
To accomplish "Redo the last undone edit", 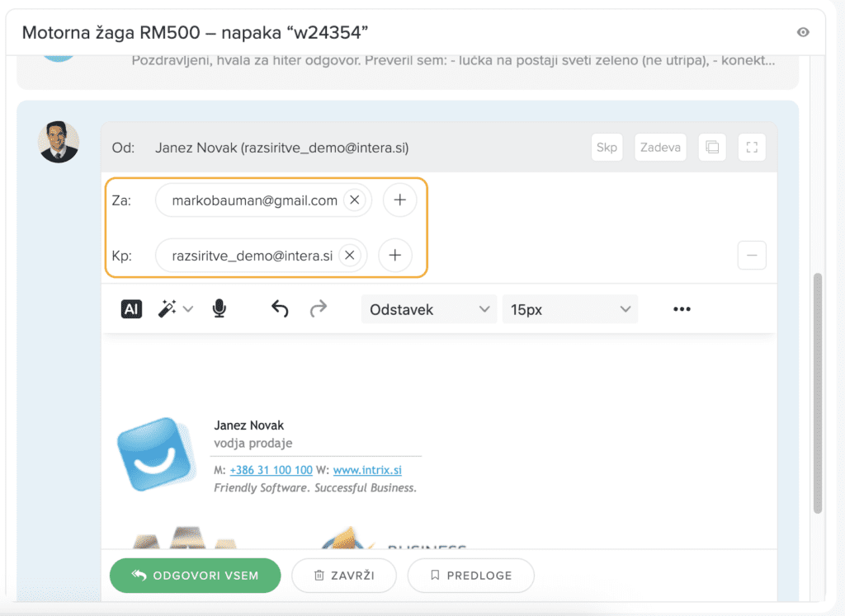I will (x=318, y=309).
